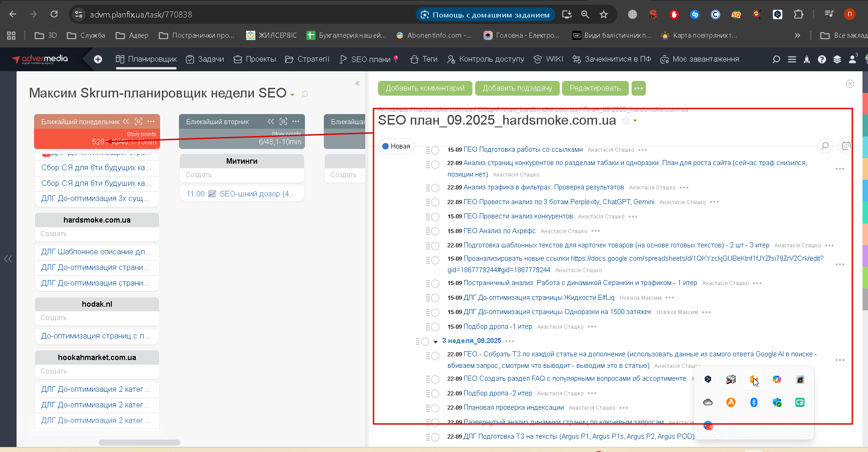Tick the Плановая проверка индексации task circle
Screen dimensions: 868x452
(435, 408)
